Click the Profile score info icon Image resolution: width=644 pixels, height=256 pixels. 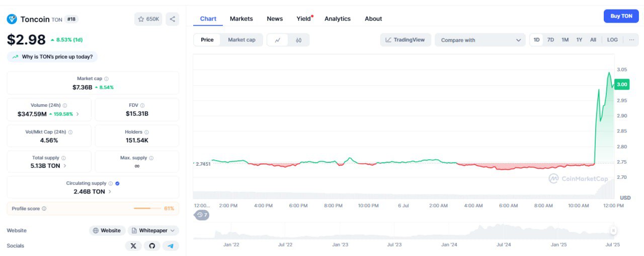44,209
